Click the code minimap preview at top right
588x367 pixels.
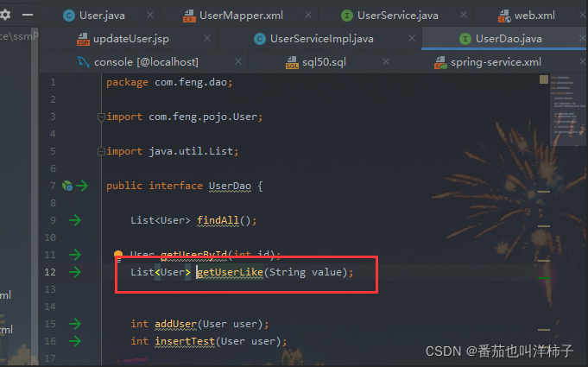click(x=568, y=110)
